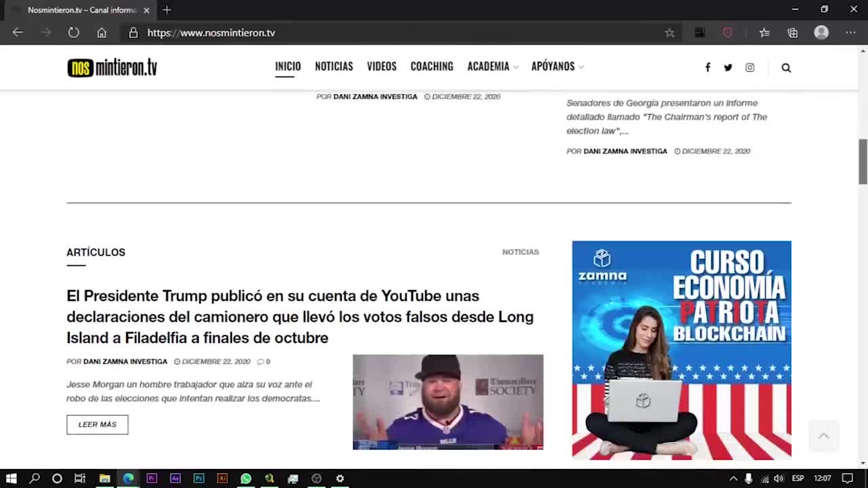
Task: Open the Collections icon
Action: click(x=792, y=33)
